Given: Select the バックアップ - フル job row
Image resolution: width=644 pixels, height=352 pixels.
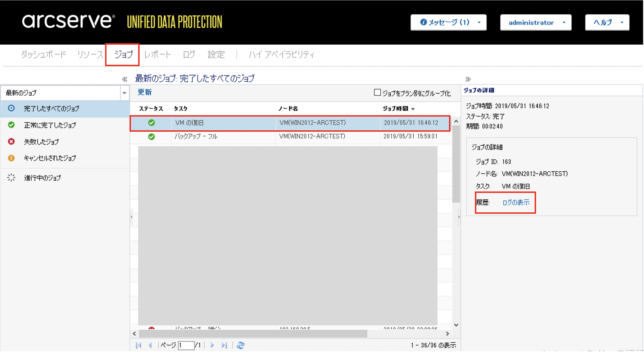Looking at the screenshot, I should tap(290, 137).
